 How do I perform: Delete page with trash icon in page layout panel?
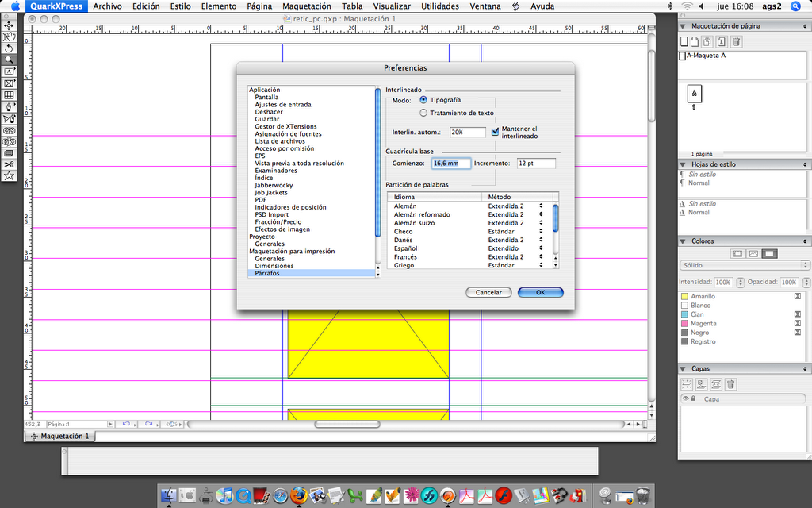[737, 41]
